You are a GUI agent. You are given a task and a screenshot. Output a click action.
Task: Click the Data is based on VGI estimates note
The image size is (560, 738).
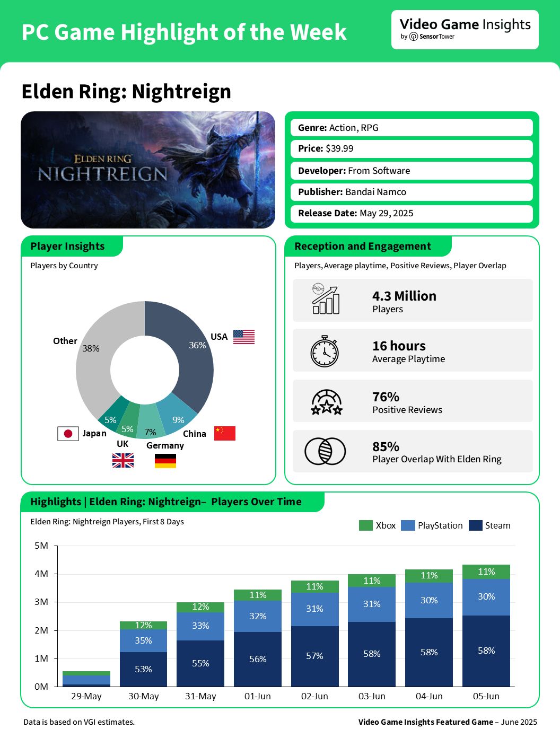[79, 722]
